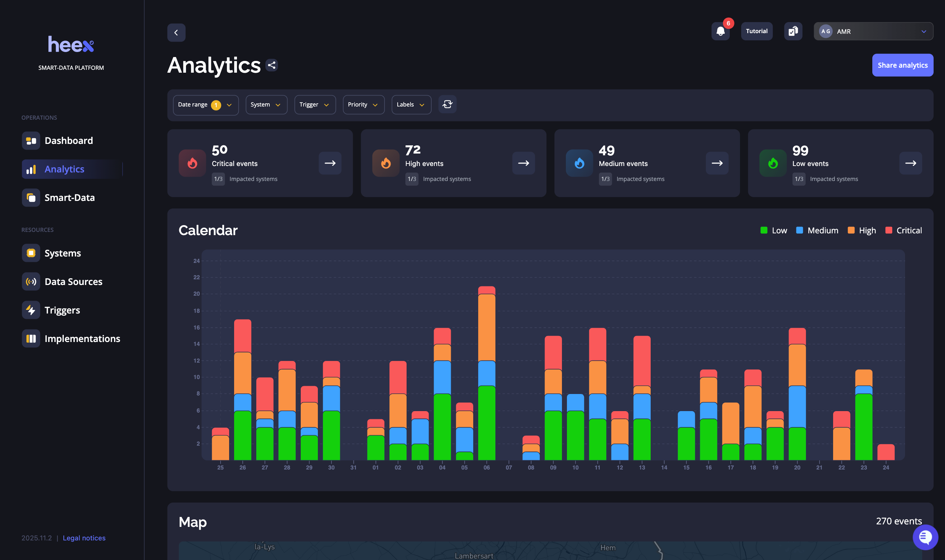Open Triggers using the lightning bolt icon

point(31,310)
